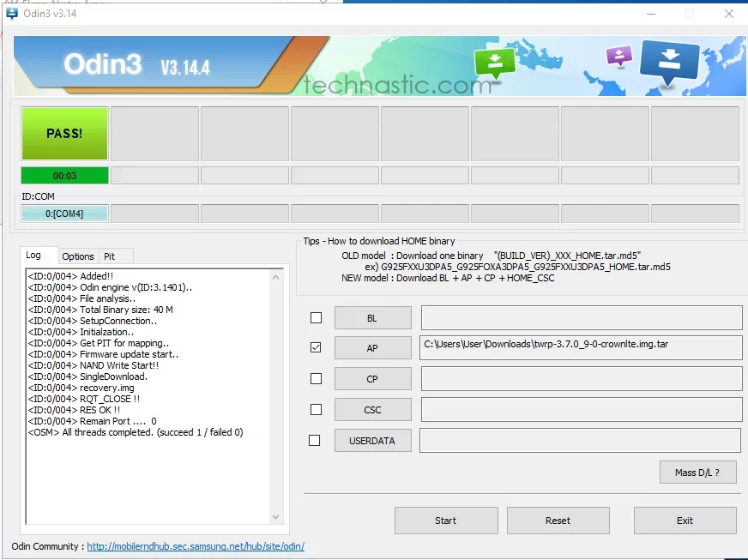Viewport: 748px width, 560px height.
Task: Click the AP file path field
Action: coord(581,347)
